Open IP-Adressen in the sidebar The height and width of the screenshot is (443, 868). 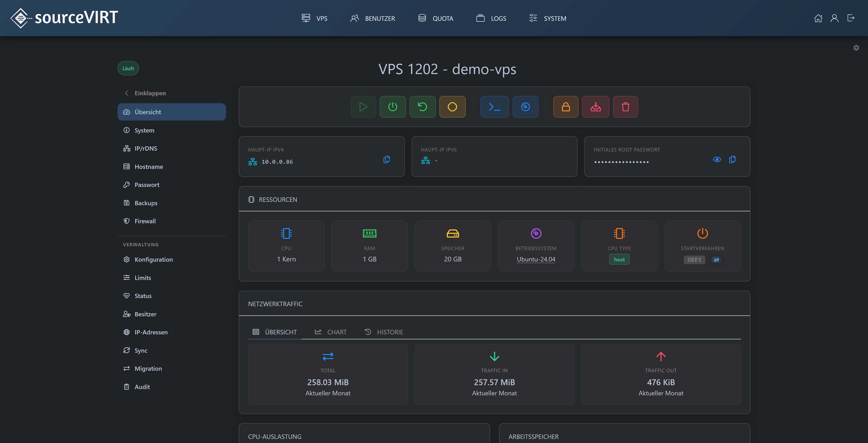[x=172, y=332]
